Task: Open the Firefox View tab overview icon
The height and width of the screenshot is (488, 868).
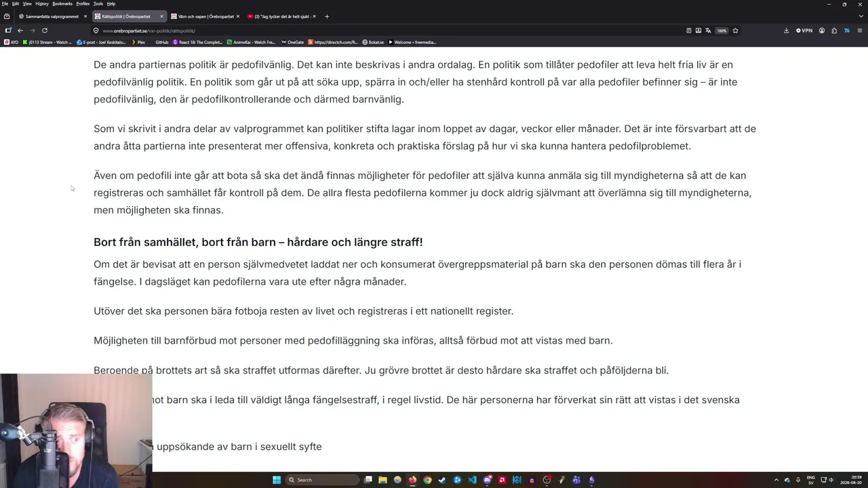Action: point(7,16)
